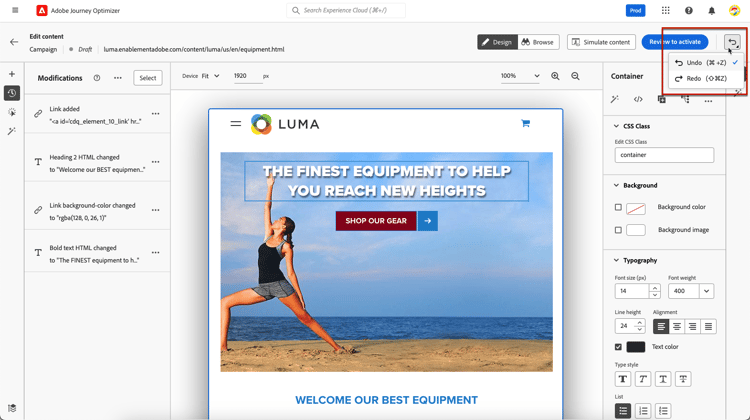This screenshot has height=420, width=750.
Task: Select the WELCOME OUR BEST EQUIPMENT heading
Action: tap(386, 400)
